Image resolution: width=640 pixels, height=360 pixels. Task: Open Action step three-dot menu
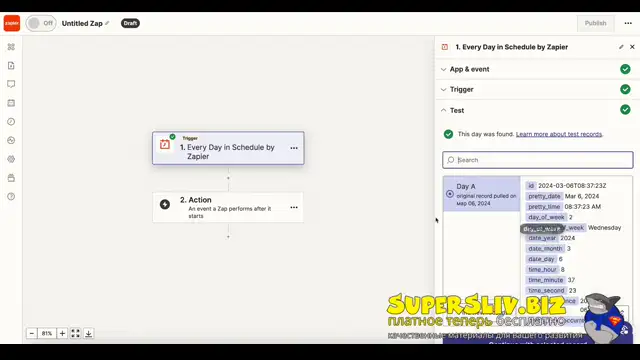[x=294, y=207]
